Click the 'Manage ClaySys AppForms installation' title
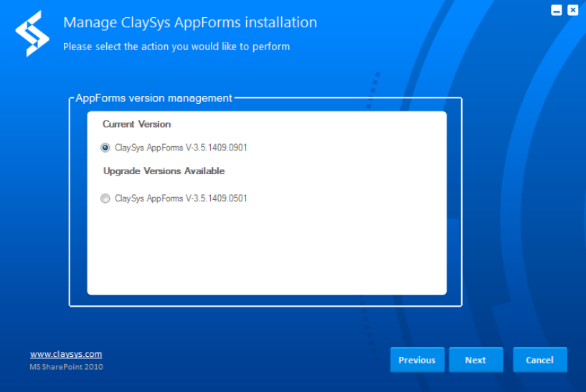586x392 pixels. 190,22
